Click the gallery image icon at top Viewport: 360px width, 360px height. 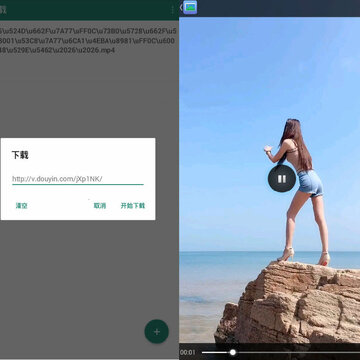tap(190, 7)
